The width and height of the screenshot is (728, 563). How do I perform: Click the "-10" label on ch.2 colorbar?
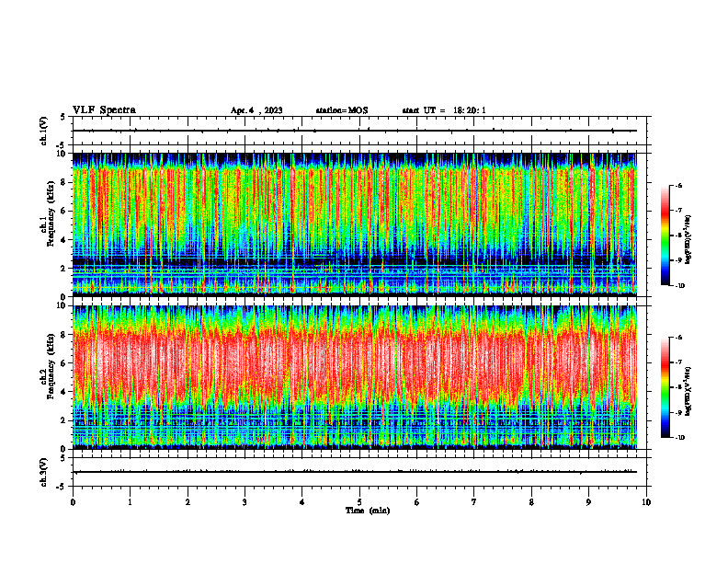pos(680,438)
